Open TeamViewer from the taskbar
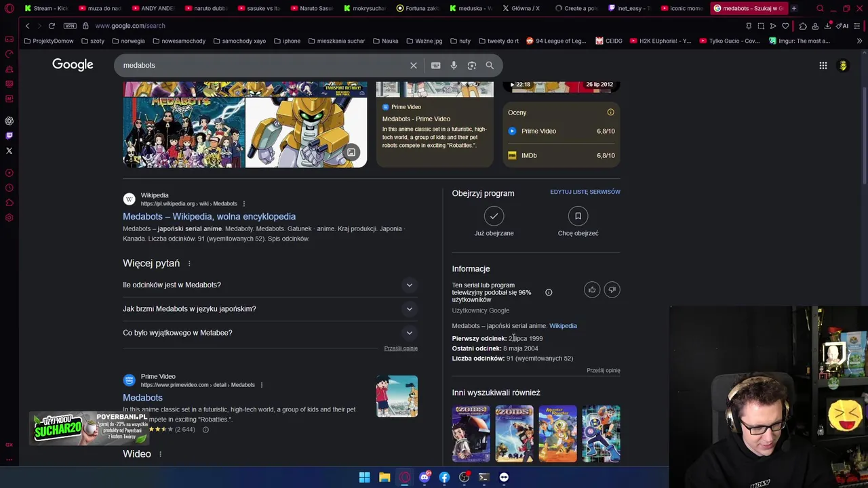 point(504,477)
